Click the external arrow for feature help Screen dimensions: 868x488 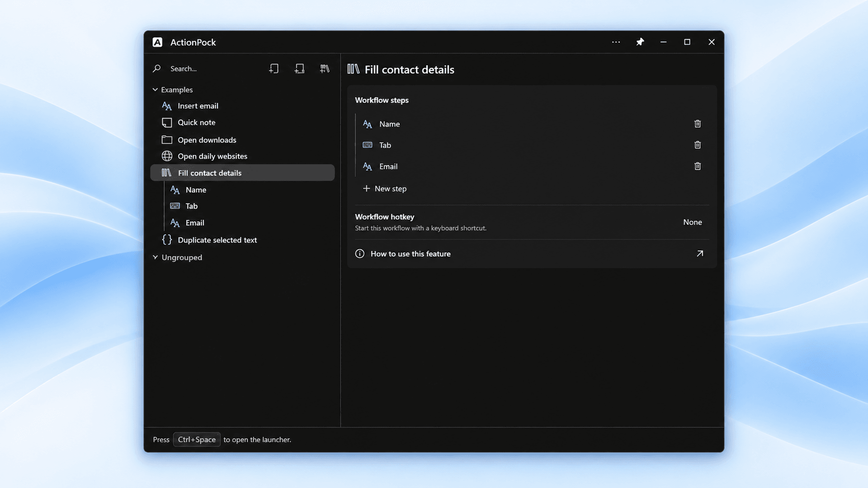point(700,253)
